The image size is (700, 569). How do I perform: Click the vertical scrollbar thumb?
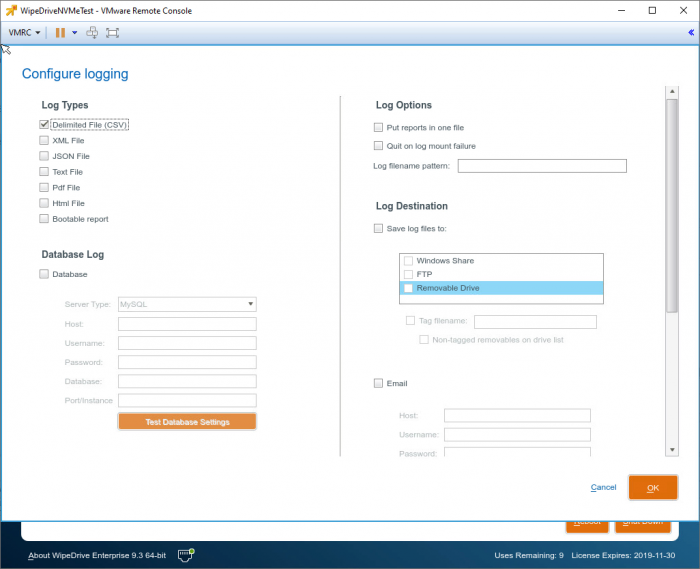click(x=672, y=205)
